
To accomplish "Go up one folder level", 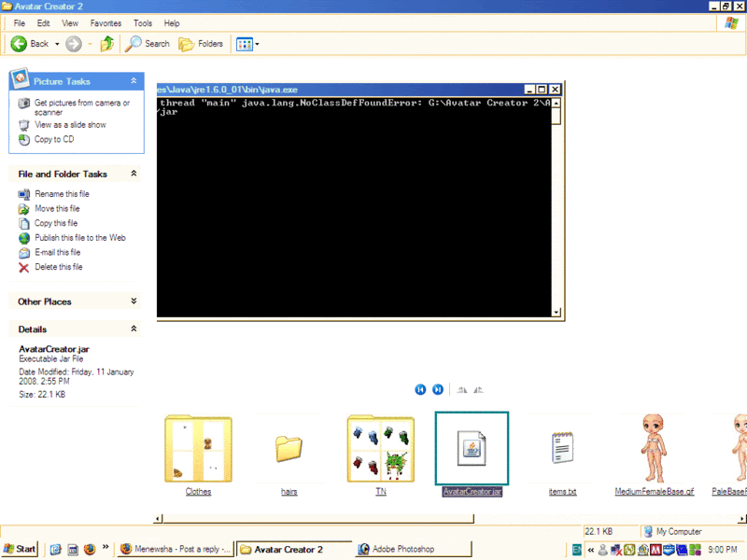I will coord(106,44).
